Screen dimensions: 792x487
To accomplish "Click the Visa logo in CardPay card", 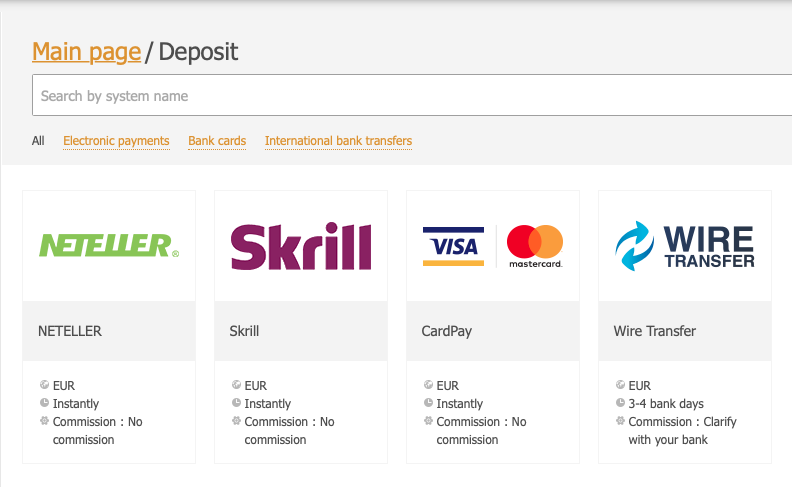I will tap(453, 247).
